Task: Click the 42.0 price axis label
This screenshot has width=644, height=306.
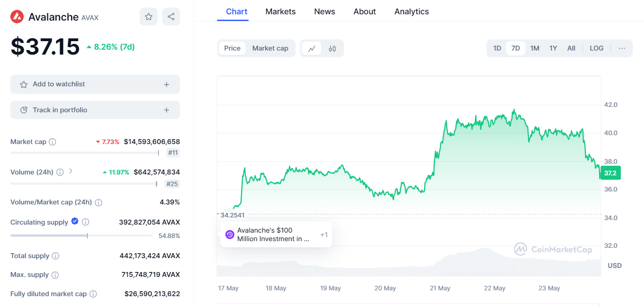Action: pos(611,105)
